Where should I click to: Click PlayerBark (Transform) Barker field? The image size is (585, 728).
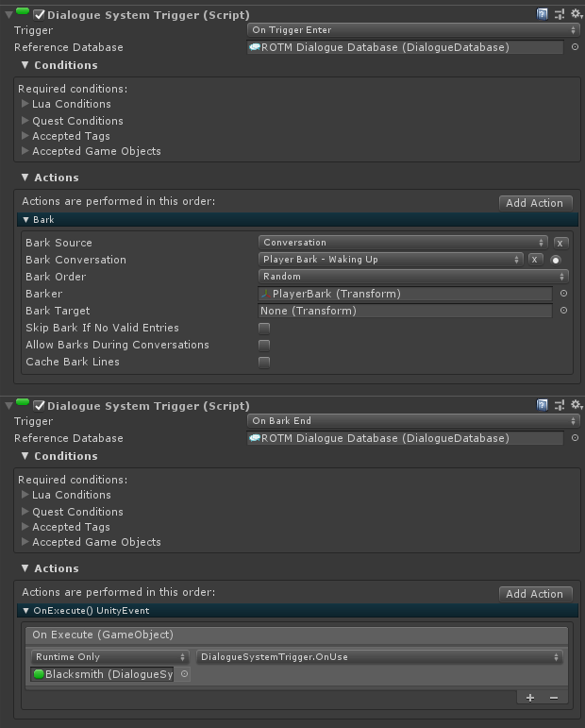(x=405, y=294)
